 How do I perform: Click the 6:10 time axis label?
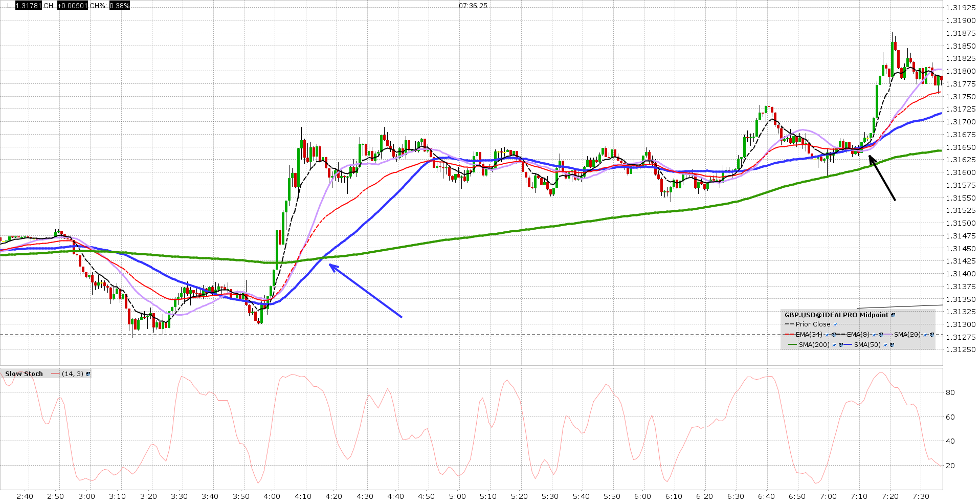(674, 496)
